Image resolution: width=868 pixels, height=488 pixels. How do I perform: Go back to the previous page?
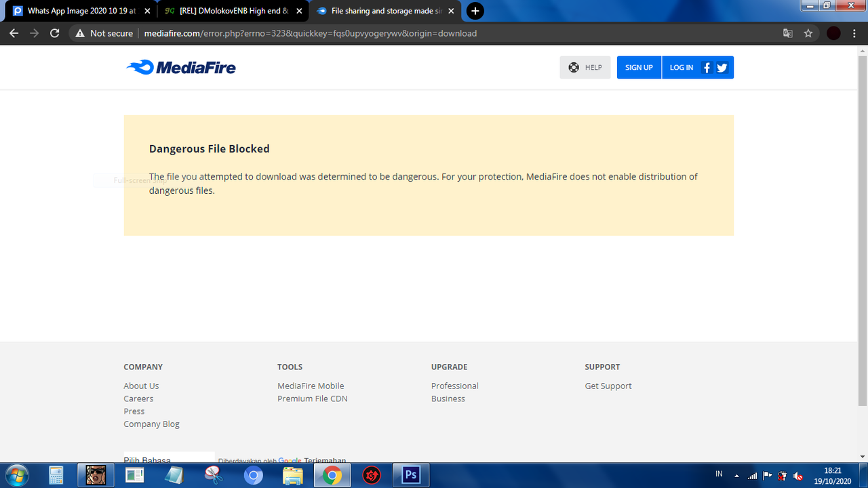14,33
